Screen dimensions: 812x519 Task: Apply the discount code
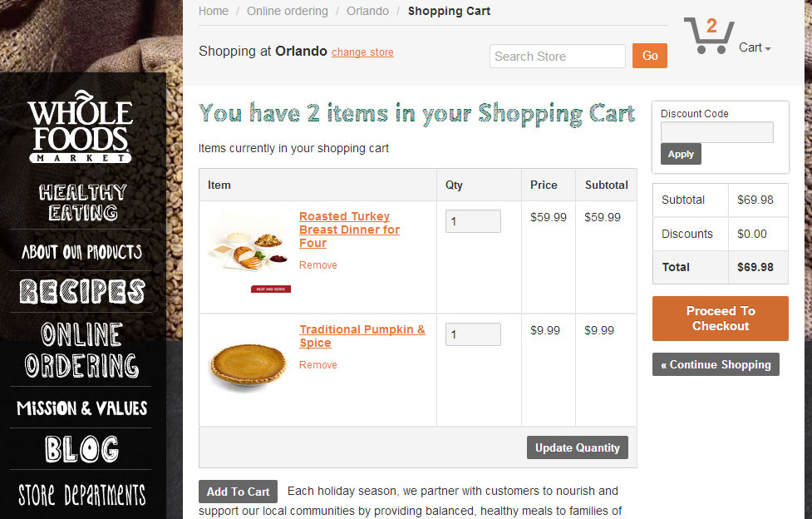tap(681, 154)
